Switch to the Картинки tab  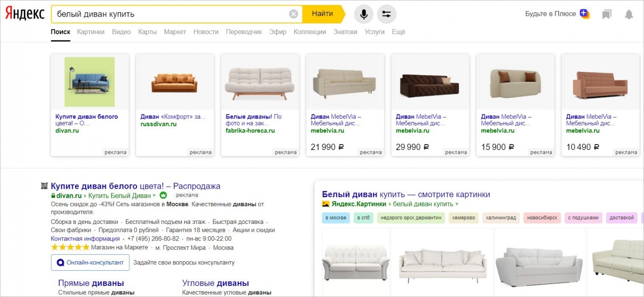91,32
